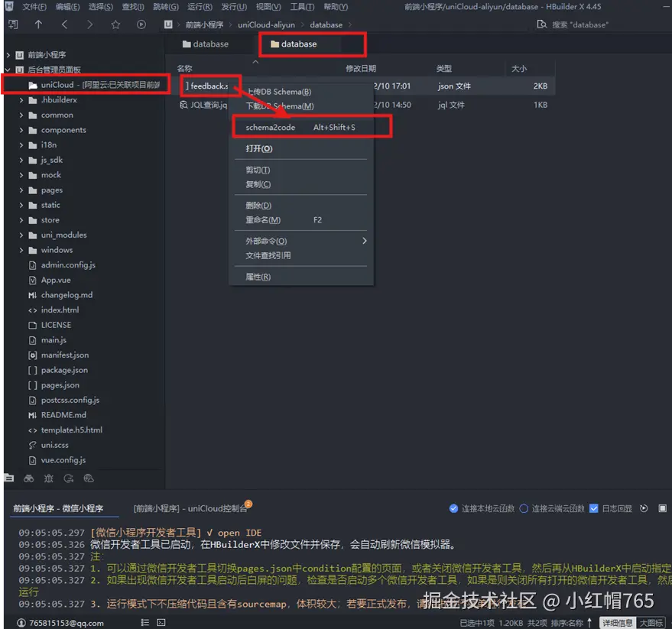The image size is (672, 629).
Task: Click the user account icon in status bar
Action: pyautogui.click(x=21, y=623)
